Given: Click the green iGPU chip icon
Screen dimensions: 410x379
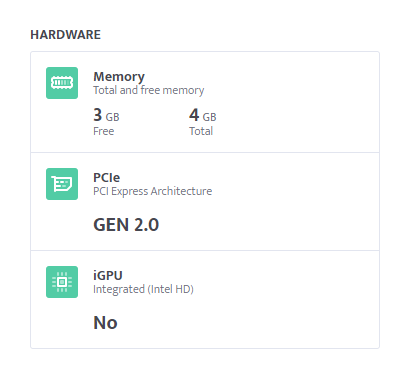Looking at the screenshot, I should 62,282.
